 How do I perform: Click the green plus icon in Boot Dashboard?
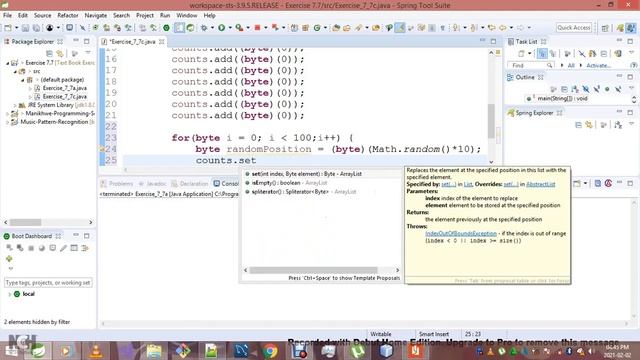[x=9, y=259]
